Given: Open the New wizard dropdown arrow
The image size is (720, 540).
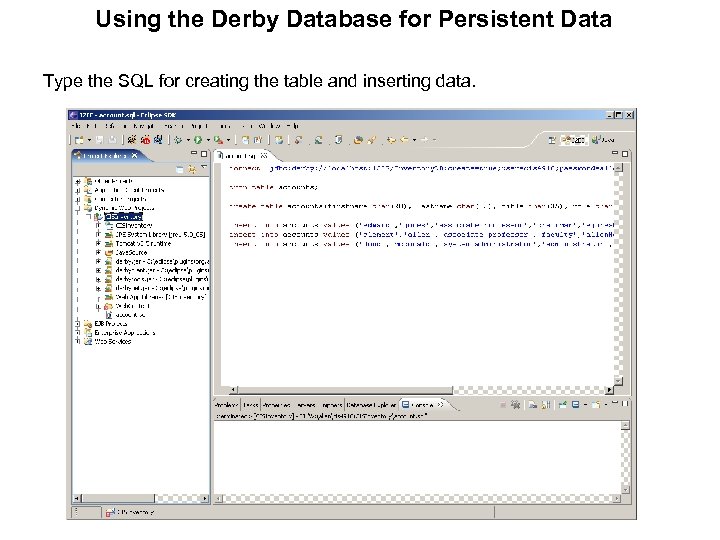Looking at the screenshot, I should pyautogui.click(x=90, y=140).
